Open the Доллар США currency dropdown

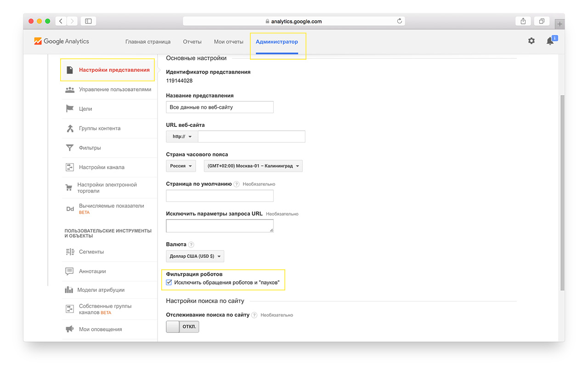[x=195, y=256]
